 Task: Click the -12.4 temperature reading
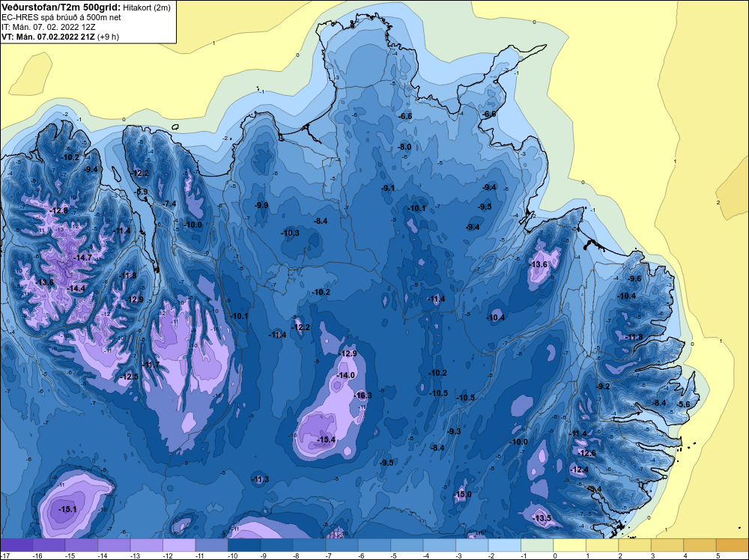(x=580, y=469)
